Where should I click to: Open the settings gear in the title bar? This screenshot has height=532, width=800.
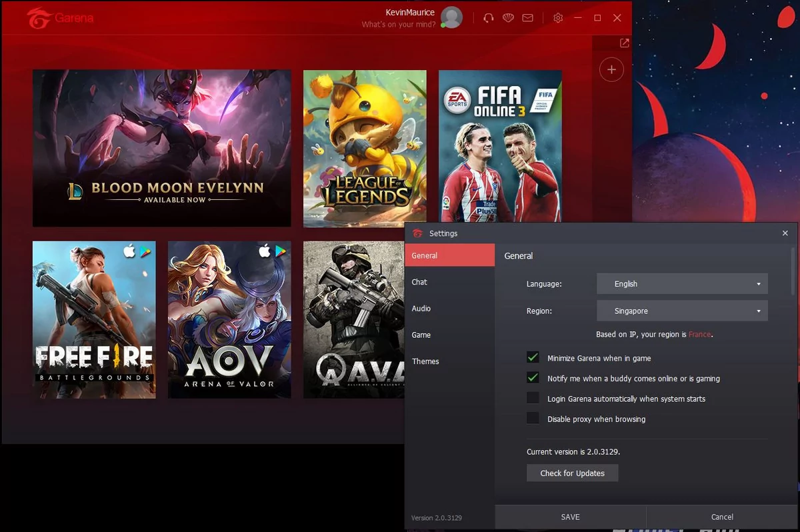tap(559, 18)
